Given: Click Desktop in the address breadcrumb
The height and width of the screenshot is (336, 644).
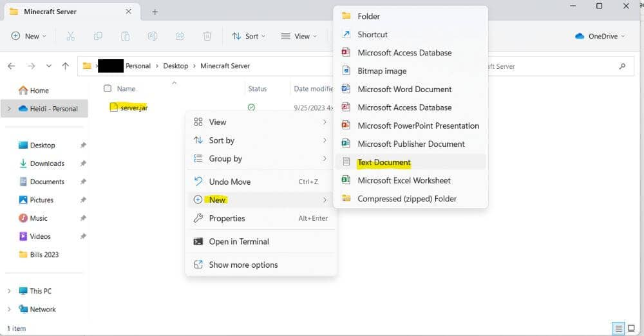Looking at the screenshot, I should tap(175, 66).
